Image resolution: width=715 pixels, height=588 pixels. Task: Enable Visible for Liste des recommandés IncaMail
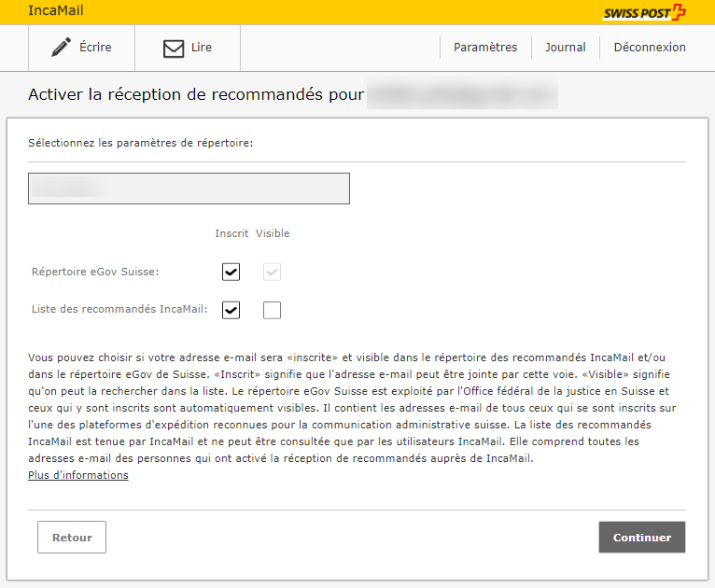click(272, 310)
